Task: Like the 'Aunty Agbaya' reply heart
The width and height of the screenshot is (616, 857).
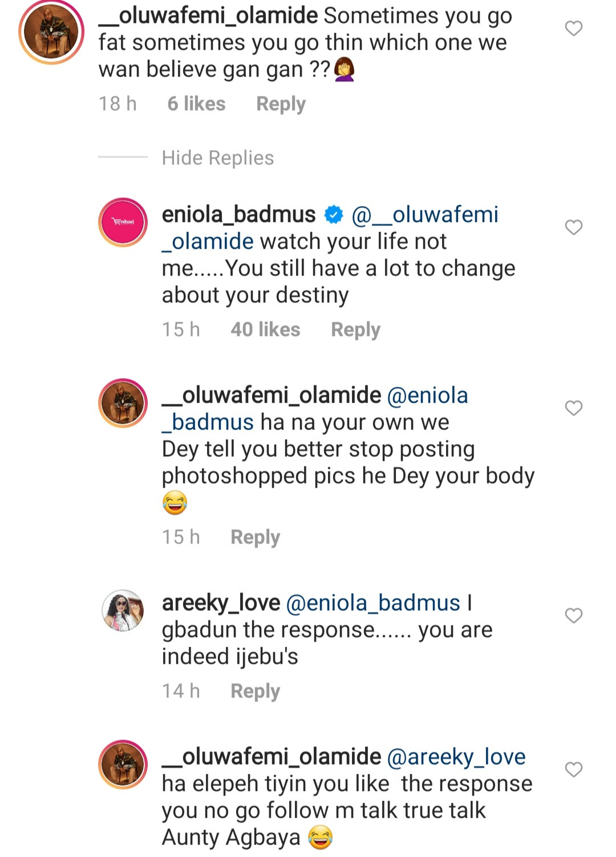Action: (x=573, y=769)
